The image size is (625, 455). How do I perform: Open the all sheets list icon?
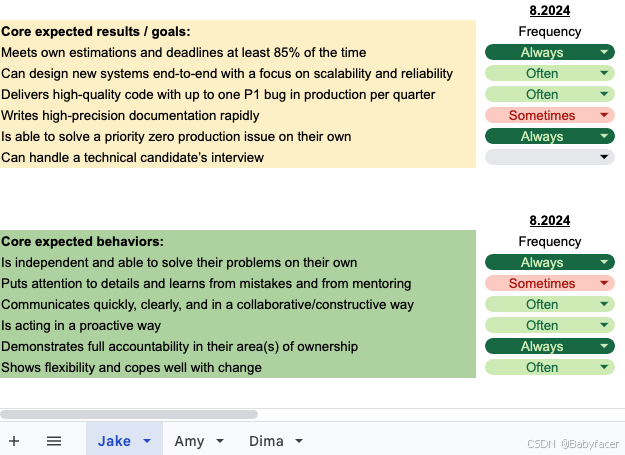click(x=54, y=441)
